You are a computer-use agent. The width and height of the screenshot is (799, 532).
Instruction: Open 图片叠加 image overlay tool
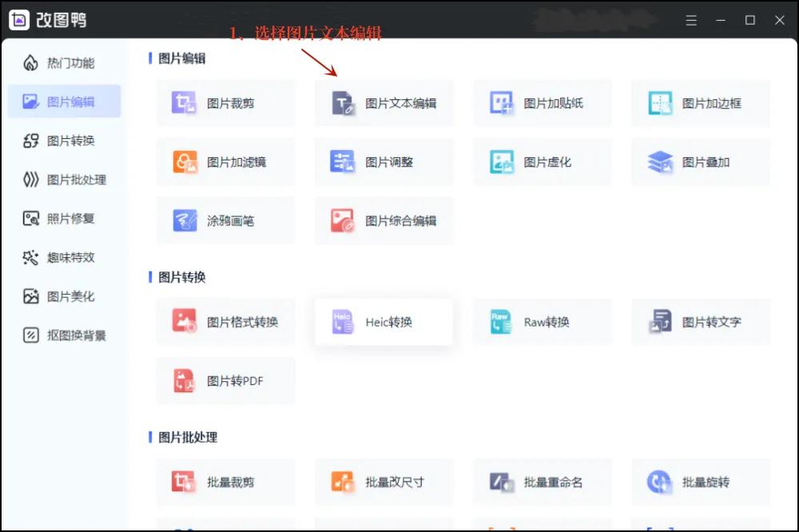tap(700, 161)
